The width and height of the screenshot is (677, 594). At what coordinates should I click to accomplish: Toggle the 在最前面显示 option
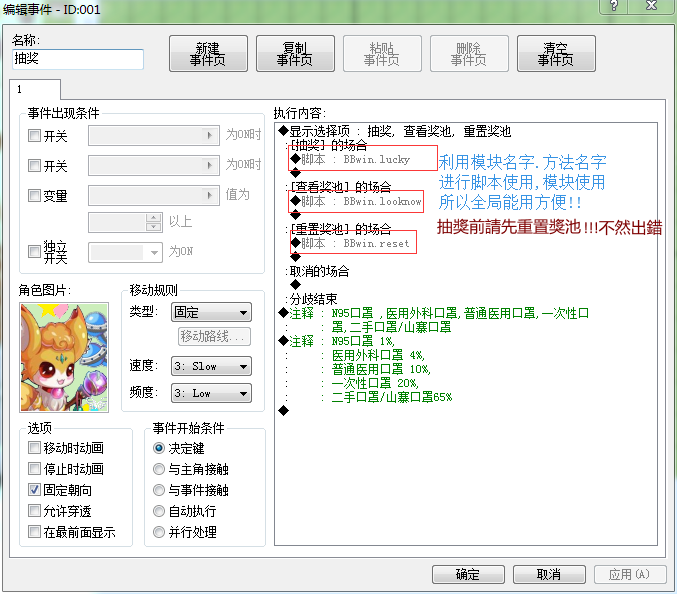point(34,532)
